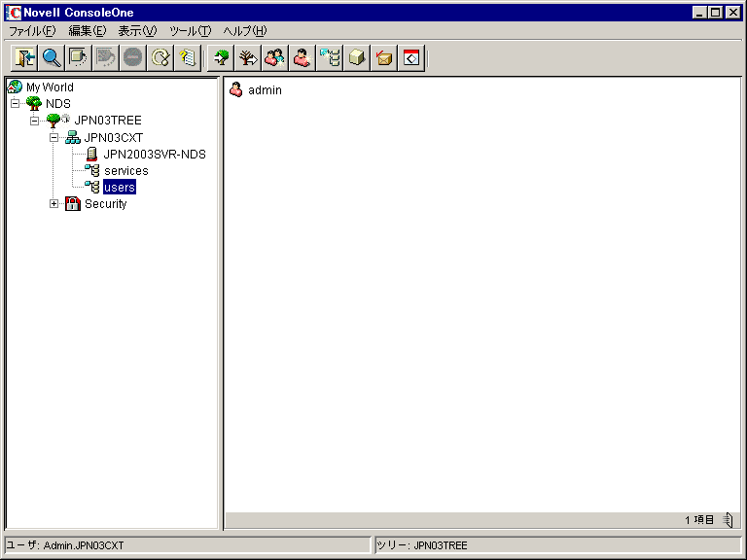
Task: Create a new group with two-people icon
Action: click(275, 58)
